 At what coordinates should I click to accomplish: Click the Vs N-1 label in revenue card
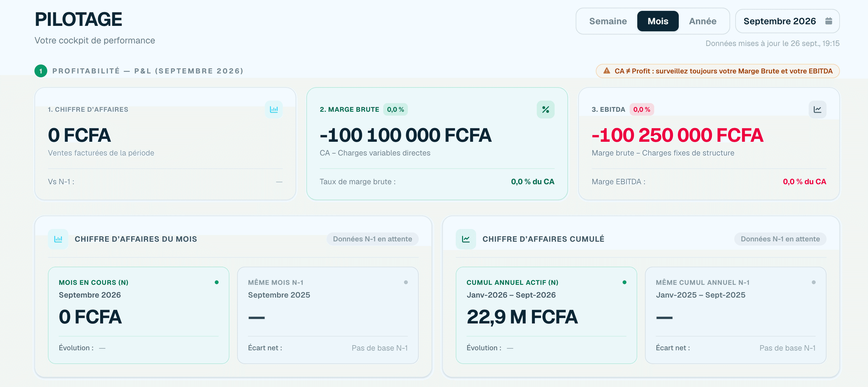click(61, 182)
